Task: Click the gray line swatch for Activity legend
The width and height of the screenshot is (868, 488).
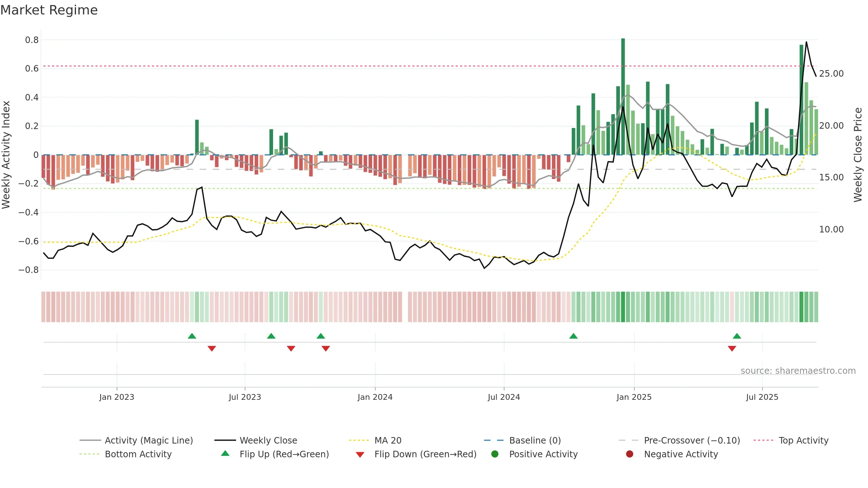Action: click(x=90, y=440)
